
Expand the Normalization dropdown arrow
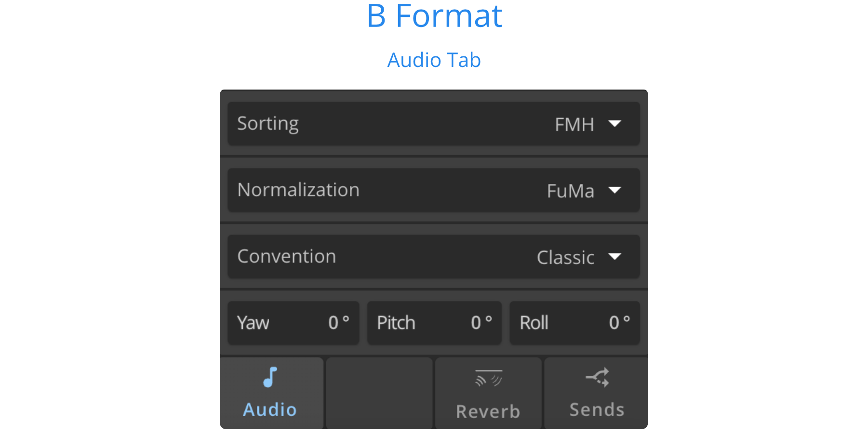click(614, 190)
